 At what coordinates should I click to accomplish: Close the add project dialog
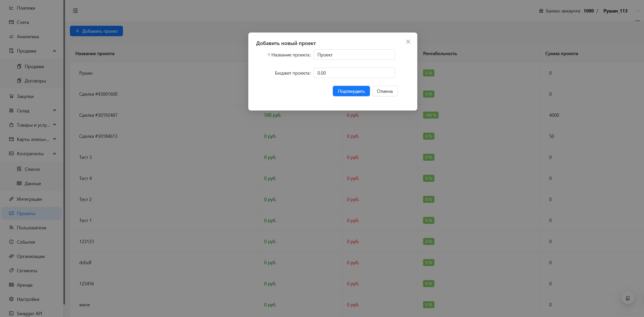tap(408, 42)
